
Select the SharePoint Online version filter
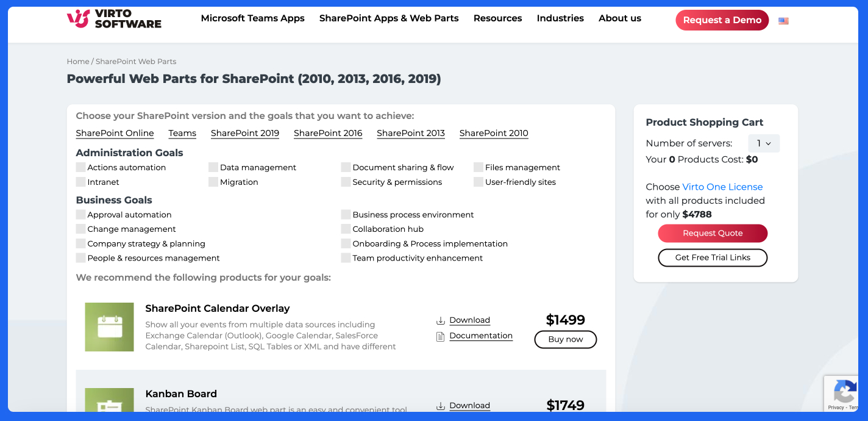[x=115, y=134]
